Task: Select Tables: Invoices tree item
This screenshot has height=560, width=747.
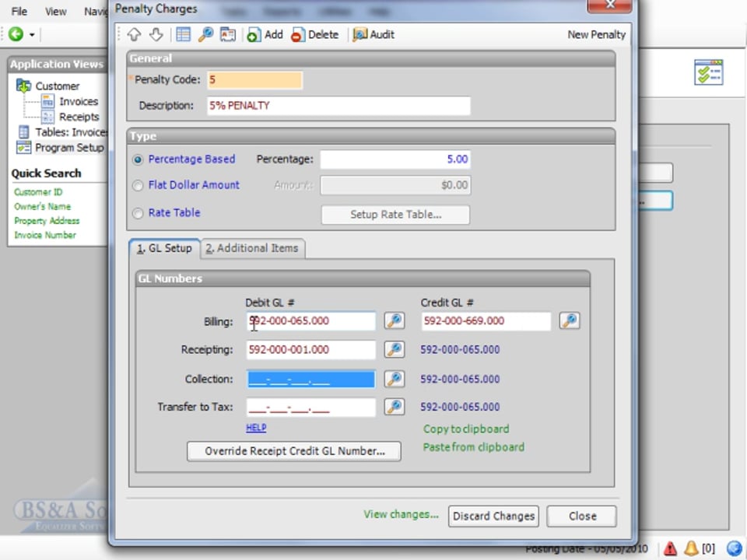Action: (x=72, y=132)
